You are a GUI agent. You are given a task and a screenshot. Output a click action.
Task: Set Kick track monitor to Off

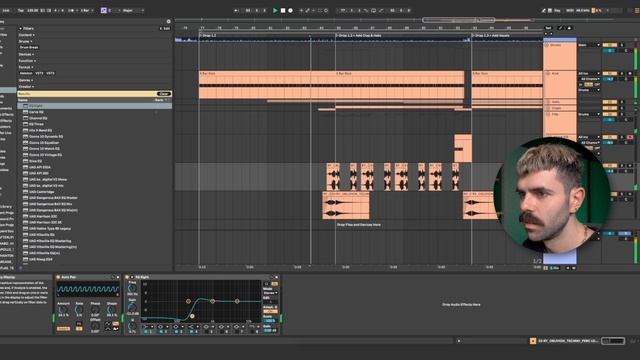597,84
